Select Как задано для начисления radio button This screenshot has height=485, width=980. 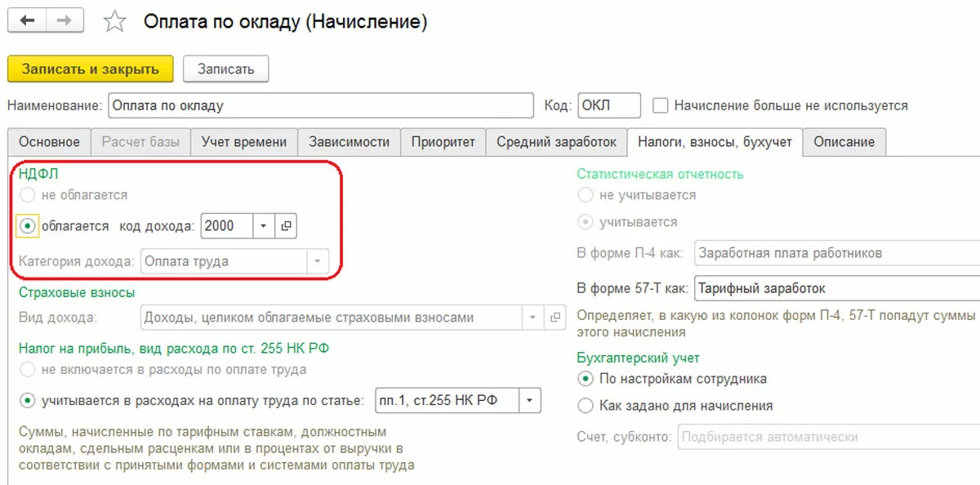[585, 406]
